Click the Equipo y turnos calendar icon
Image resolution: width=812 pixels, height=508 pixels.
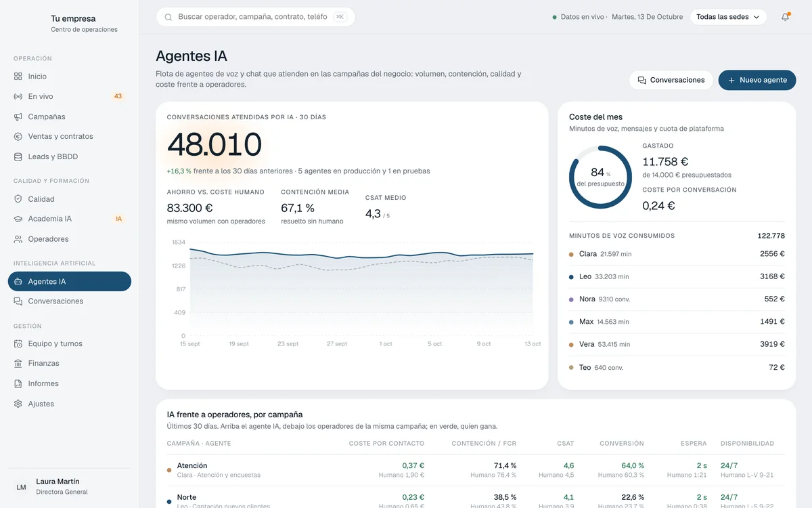(x=18, y=343)
